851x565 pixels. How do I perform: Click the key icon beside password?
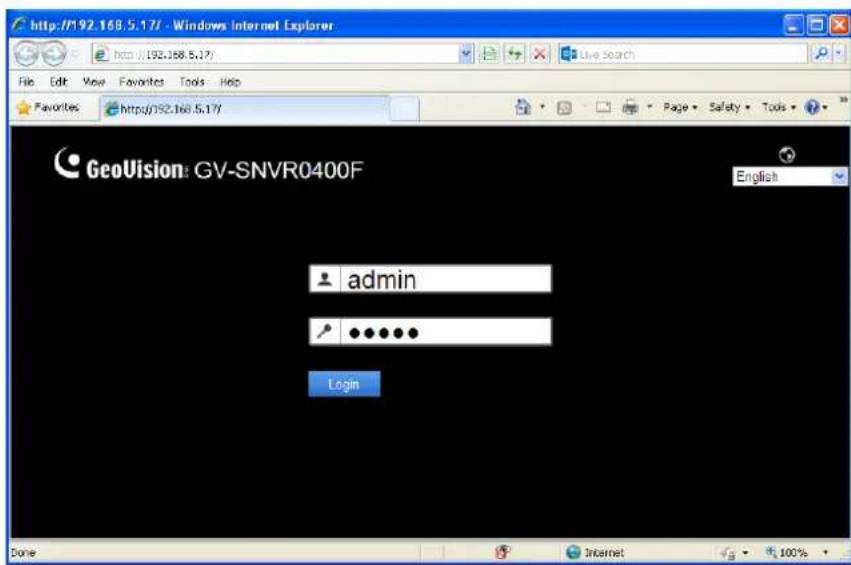[325, 332]
